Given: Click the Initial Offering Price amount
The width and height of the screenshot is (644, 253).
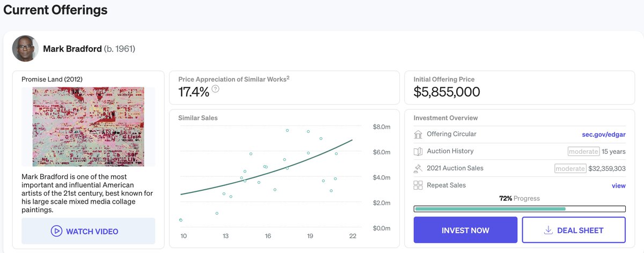Looking at the screenshot, I should (447, 92).
